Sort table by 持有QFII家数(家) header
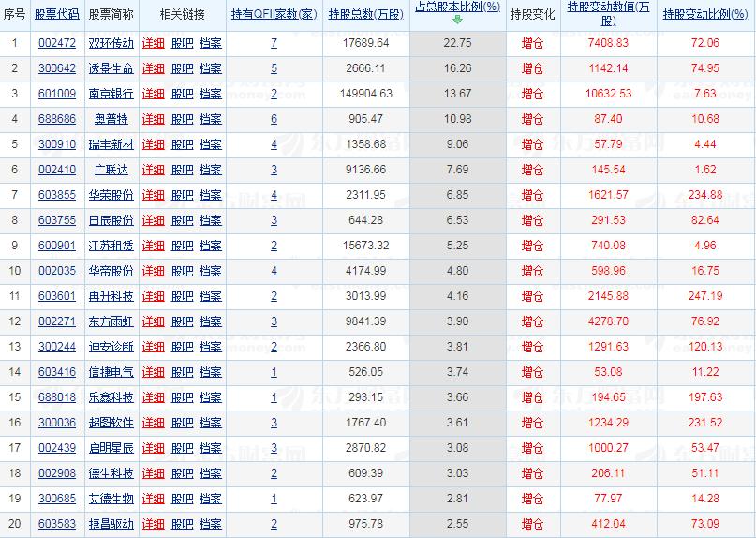This screenshot has width=756, height=538. pyautogui.click(x=274, y=14)
